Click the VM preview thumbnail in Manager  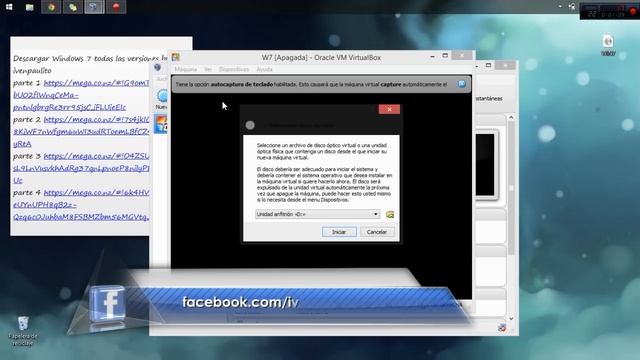[x=485, y=165]
